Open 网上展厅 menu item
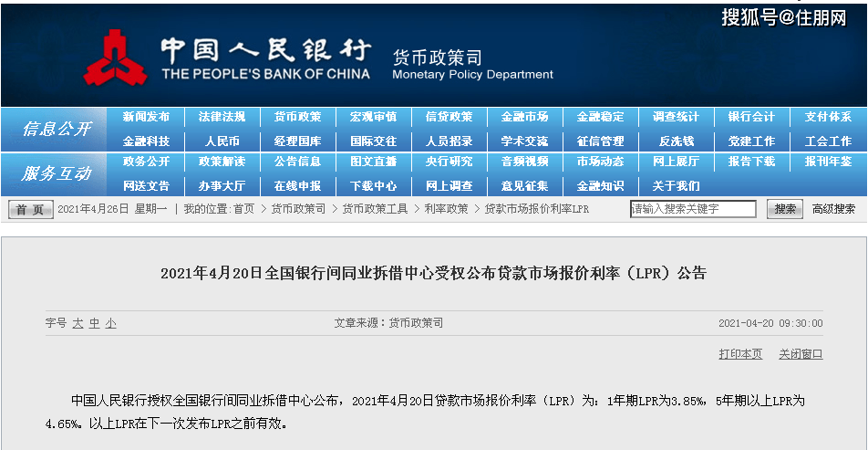868x450 pixels. (676, 162)
